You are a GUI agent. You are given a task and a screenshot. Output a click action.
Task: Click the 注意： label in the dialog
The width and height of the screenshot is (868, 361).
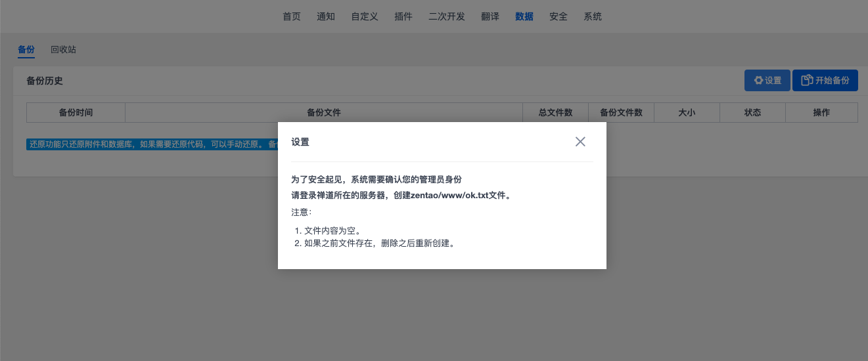(x=302, y=212)
